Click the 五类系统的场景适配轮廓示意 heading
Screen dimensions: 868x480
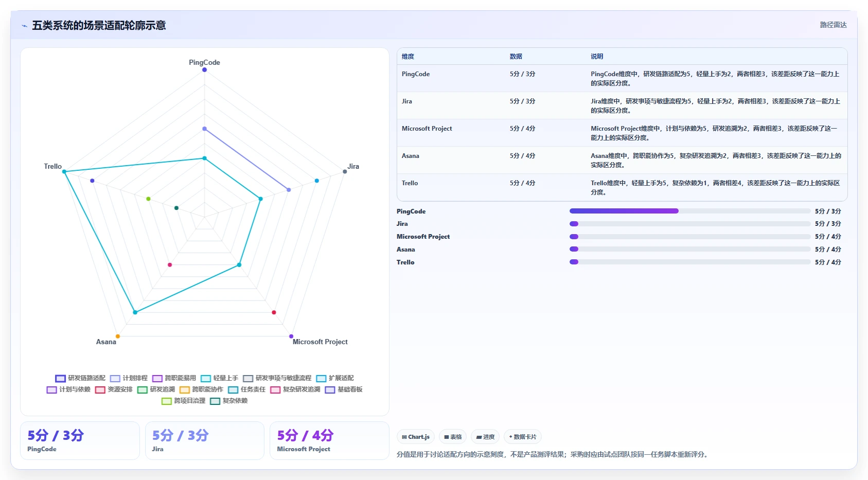pyautogui.click(x=99, y=26)
